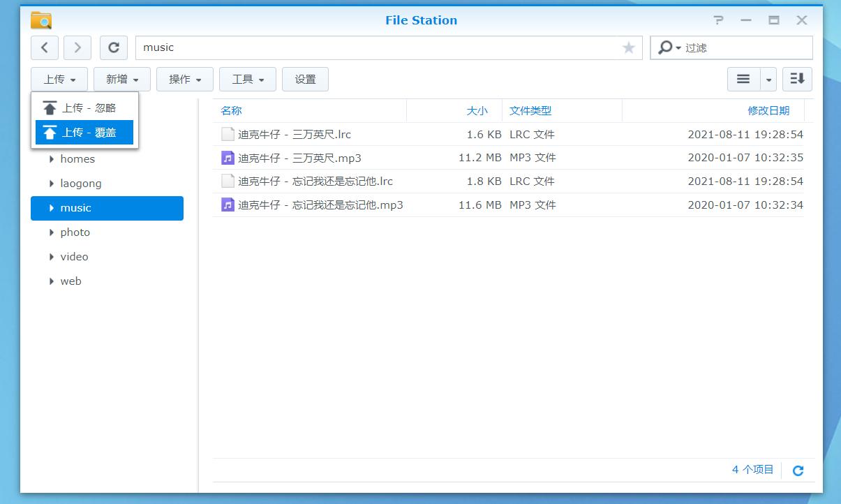This screenshot has width=841, height=504.
Task: Open view mode dropdown arrow
Action: (768, 80)
